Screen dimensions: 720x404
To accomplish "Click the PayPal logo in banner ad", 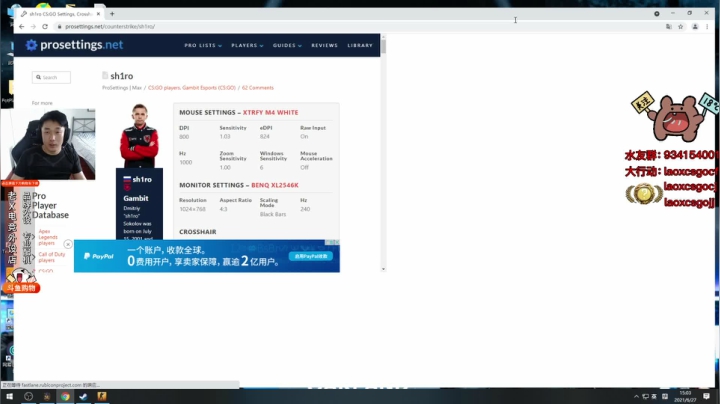I will (x=99, y=256).
